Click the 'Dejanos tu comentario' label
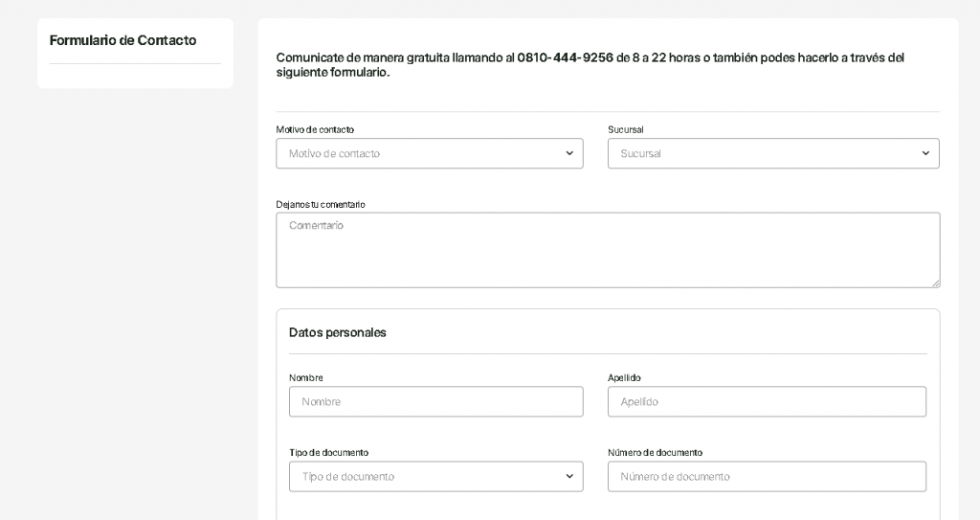980x520 pixels. [x=321, y=205]
